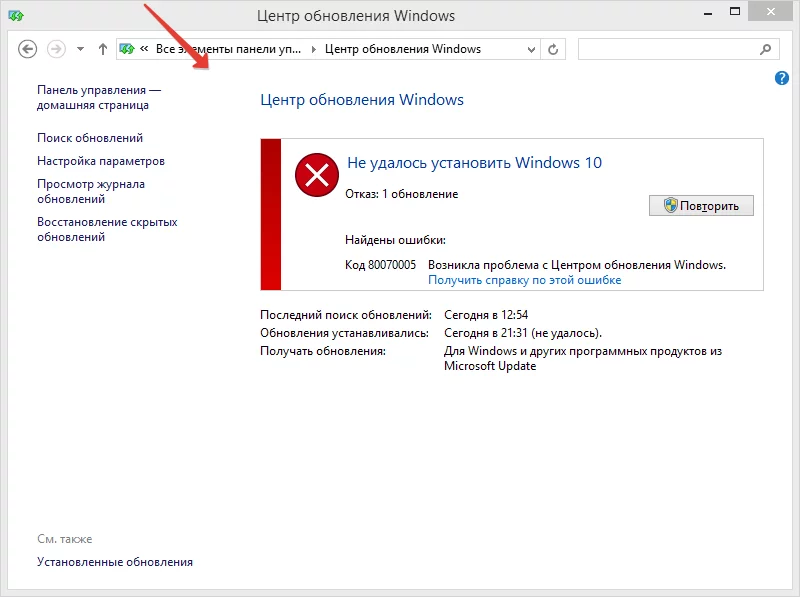The image size is (800, 597).
Task: Click «Все элементы панели уп...» breadcrumb
Action: [228, 49]
